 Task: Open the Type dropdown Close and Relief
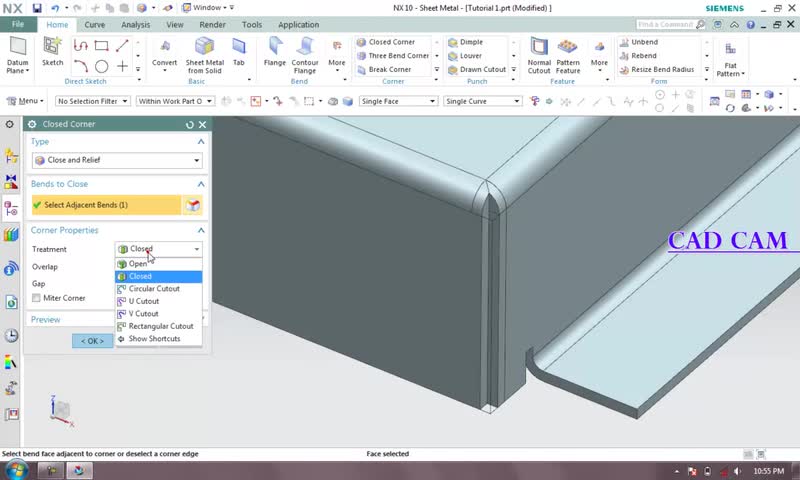(117, 160)
